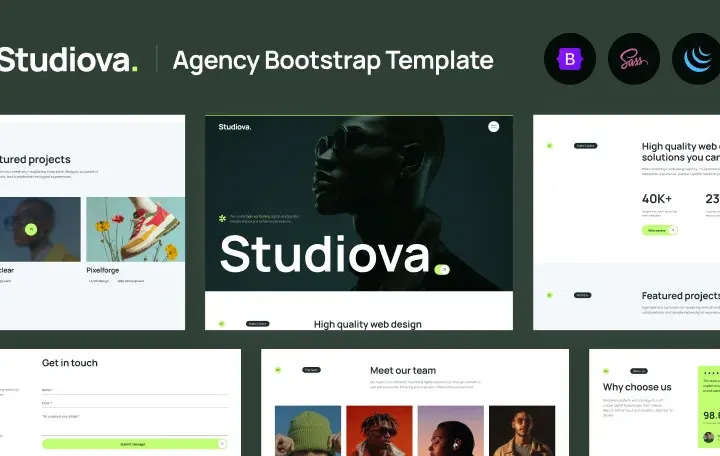Click the green asterisk icon in hero
This screenshot has height=456, width=720.
pyautogui.click(x=222, y=218)
